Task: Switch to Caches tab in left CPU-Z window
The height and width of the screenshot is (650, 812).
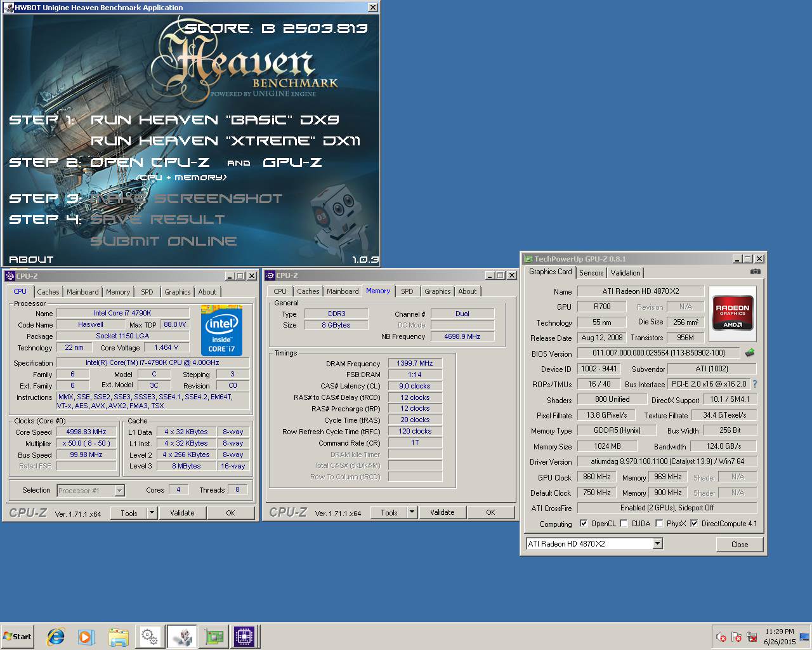Action: 48,292
